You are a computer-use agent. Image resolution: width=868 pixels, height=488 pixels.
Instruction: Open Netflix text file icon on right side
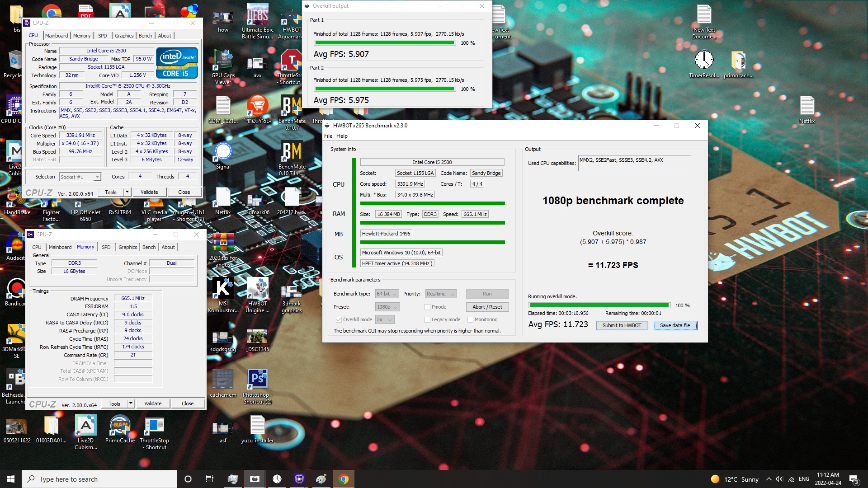pyautogui.click(x=807, y=109)
